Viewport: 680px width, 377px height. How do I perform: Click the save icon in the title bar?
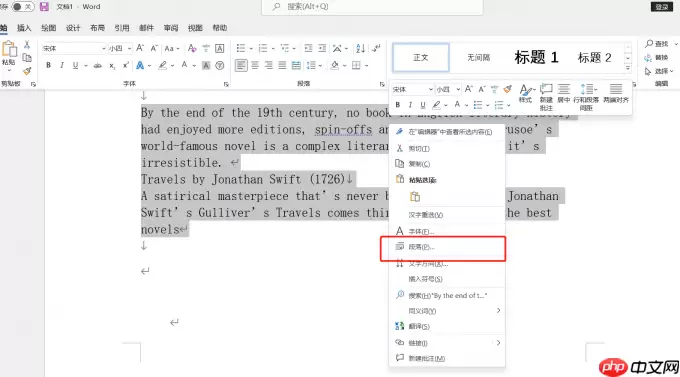pyautogui.click(x=44, y=7)
